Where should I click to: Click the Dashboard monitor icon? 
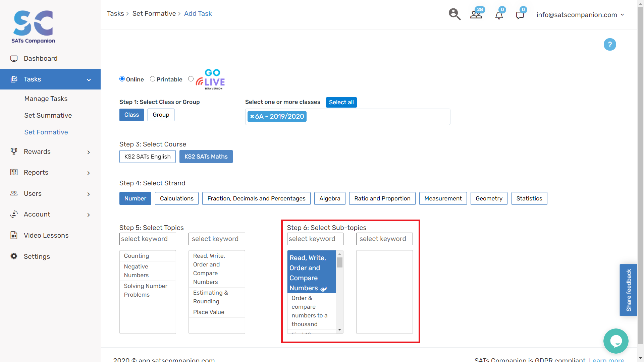point(14,59)
